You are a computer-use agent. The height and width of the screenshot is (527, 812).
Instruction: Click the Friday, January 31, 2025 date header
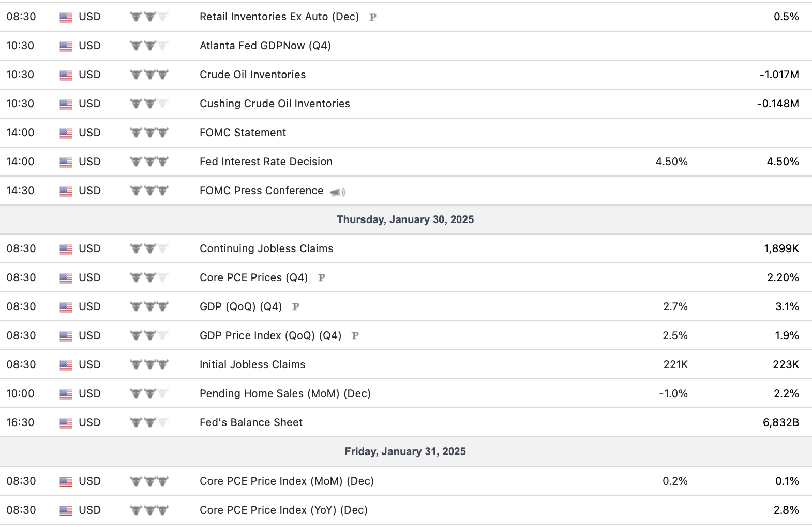click(405, 451)
